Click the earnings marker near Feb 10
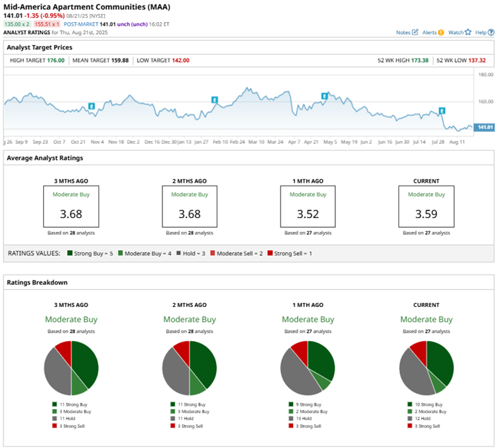 tap(214, 100)
